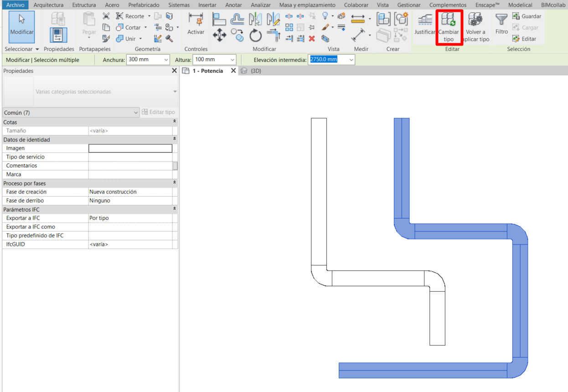The height and width of the screenshot is (392, 568).
Task: Open the Filtro selection filter
Action: pyautogui.click(x=501, y=24)
